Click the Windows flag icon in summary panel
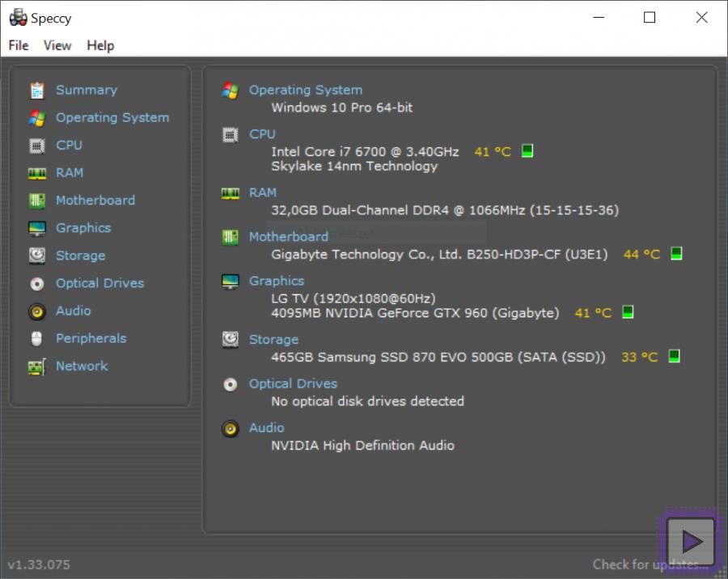 click(x=231, y=91)
